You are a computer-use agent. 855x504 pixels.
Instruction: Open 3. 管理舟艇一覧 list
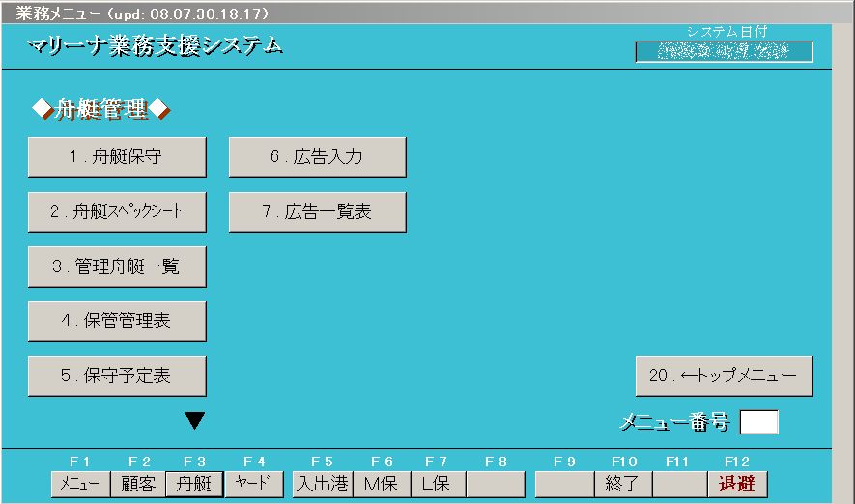pos(117,266)
